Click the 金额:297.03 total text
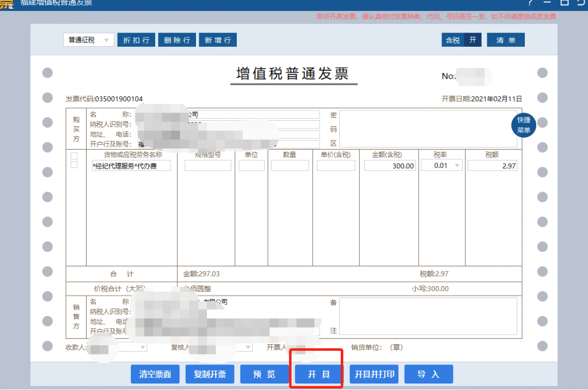 201,274
